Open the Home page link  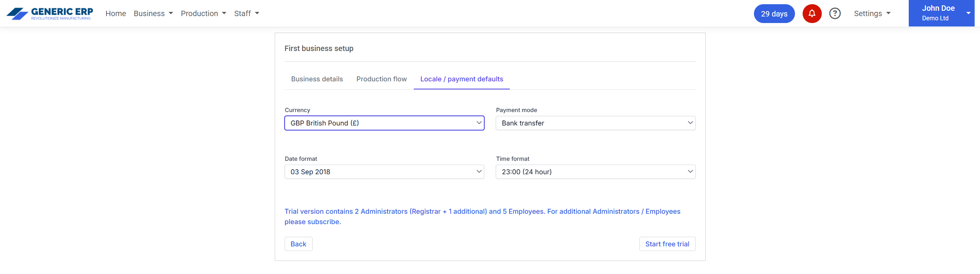coord(116,13)
